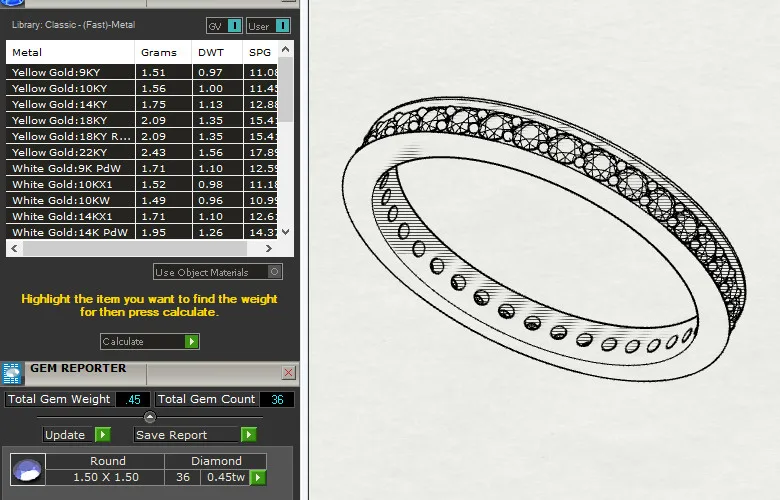Click the metal table scroll-down arrow
The width and height of the screenshot is (780, 500).
(286, 232)
